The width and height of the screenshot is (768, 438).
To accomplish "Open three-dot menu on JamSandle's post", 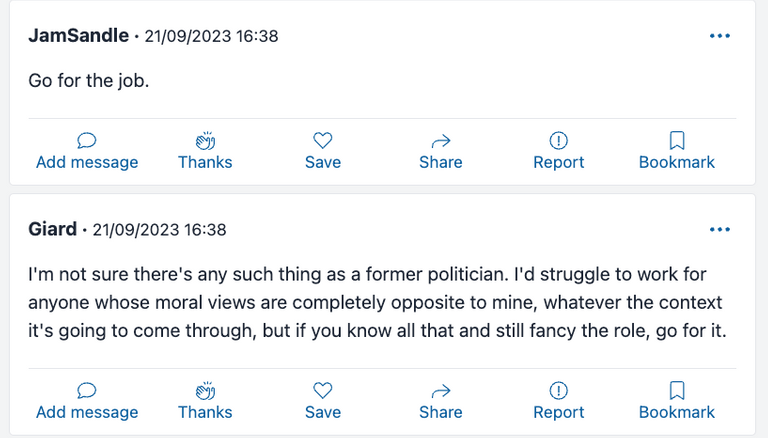I will click(x=720, y=36).
